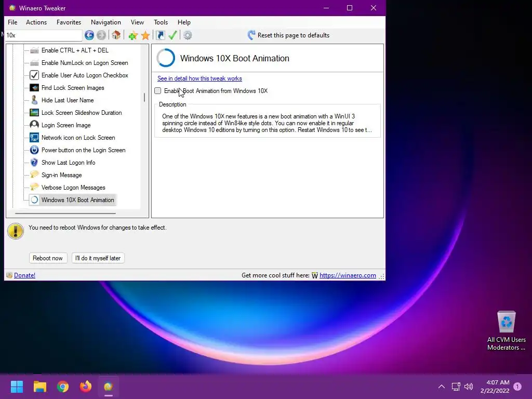Select Windows 10X Boot Animation tree item
Viewport: 532px width, 399px height.
click(x=78, y=200)
